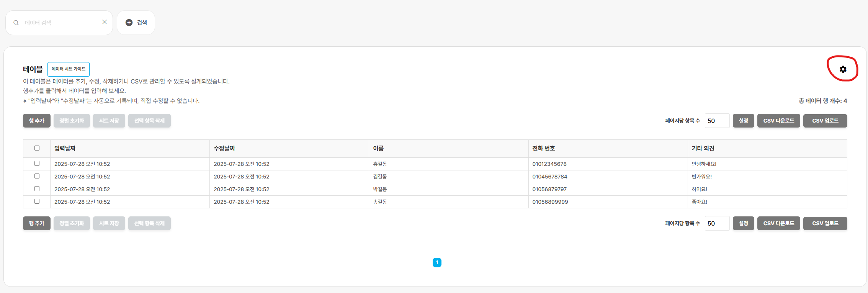Check the row for 김길동
868x293 pixels.
point(37,176)
